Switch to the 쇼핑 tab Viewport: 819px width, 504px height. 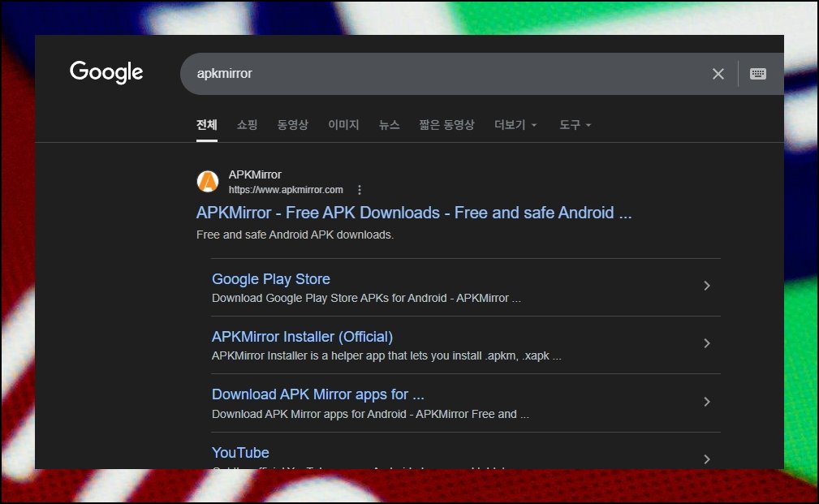[x=247, y=125]
